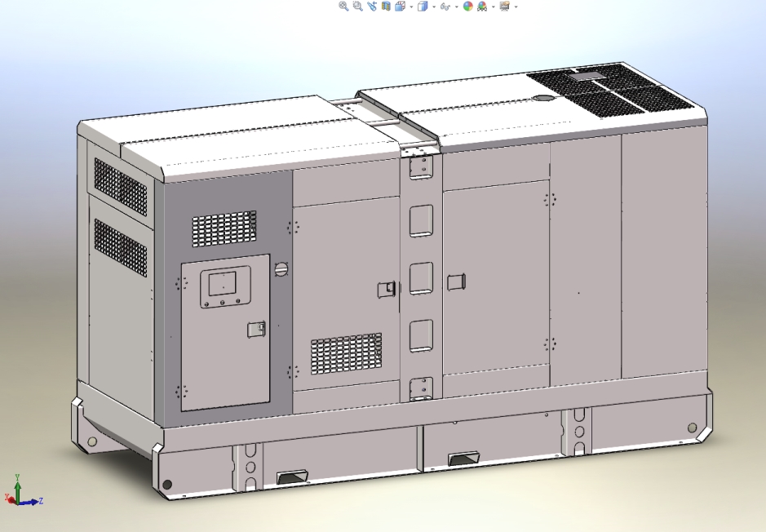
Task: Toggle the Section View tool
Action: pos(386,6)
